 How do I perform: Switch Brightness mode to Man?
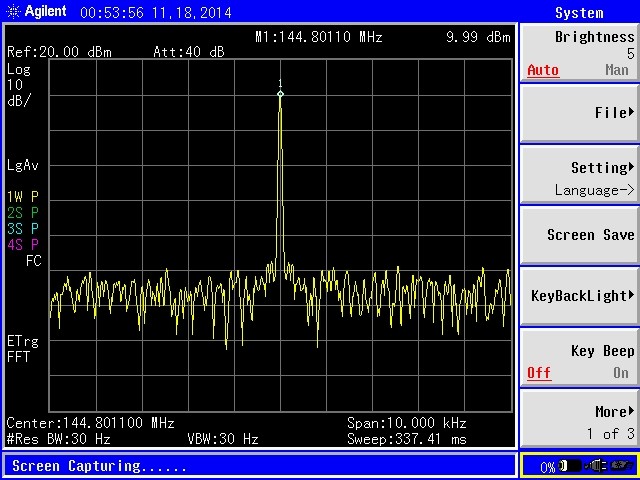point(617,70)
